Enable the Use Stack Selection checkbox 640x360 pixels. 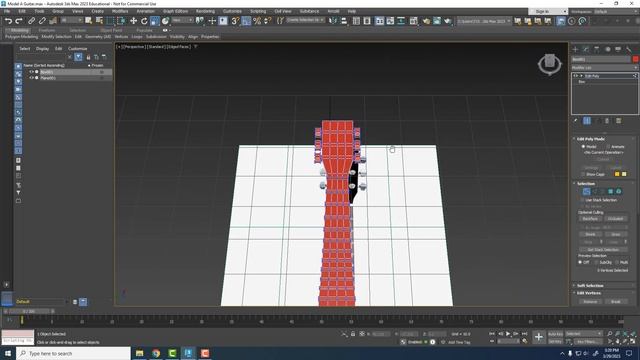[x=582, y=200]
